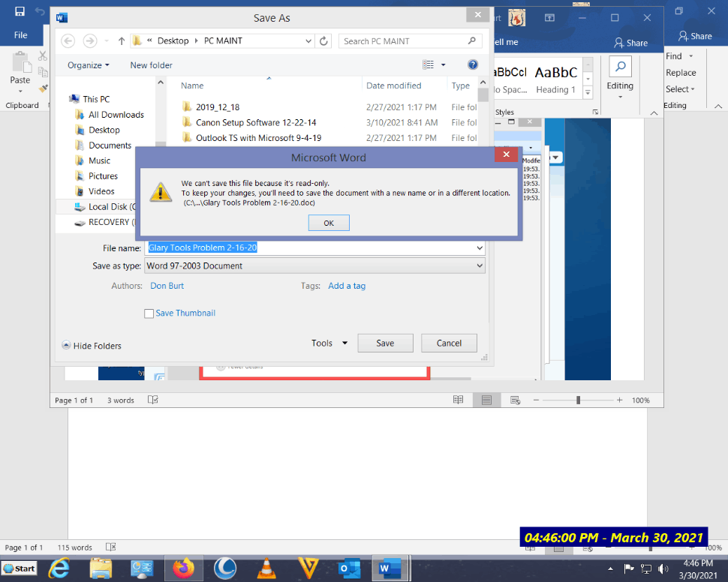728x582 pixels.
Task: Click the view options icon in Save As
Action: pyautogui.click(x=428, y=65)
